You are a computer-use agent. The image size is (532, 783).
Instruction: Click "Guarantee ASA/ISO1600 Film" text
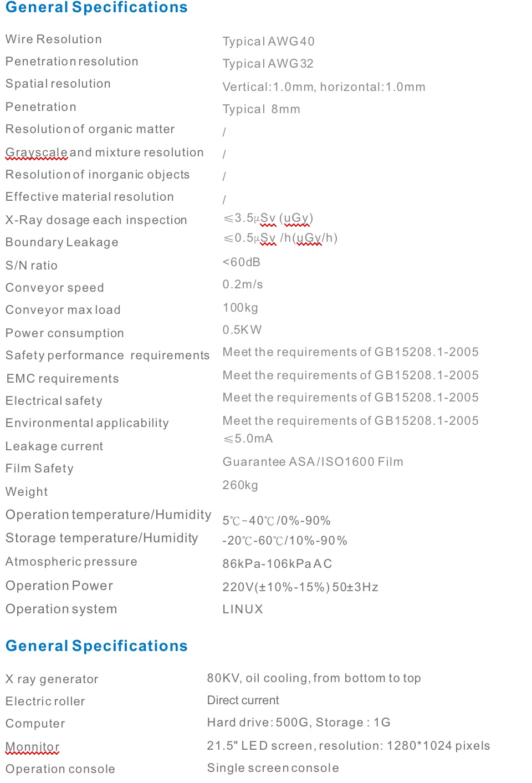313,462
